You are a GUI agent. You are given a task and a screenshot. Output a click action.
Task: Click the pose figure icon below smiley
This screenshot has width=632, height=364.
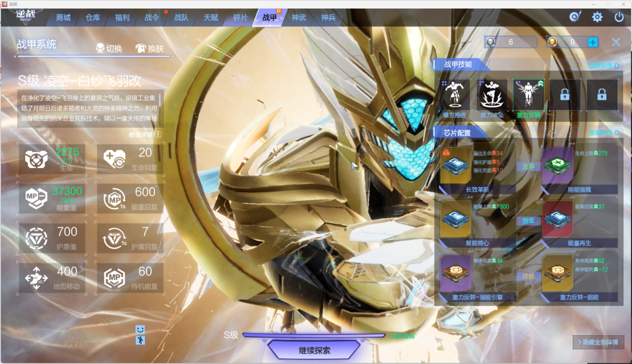click(x=140, y=340)
